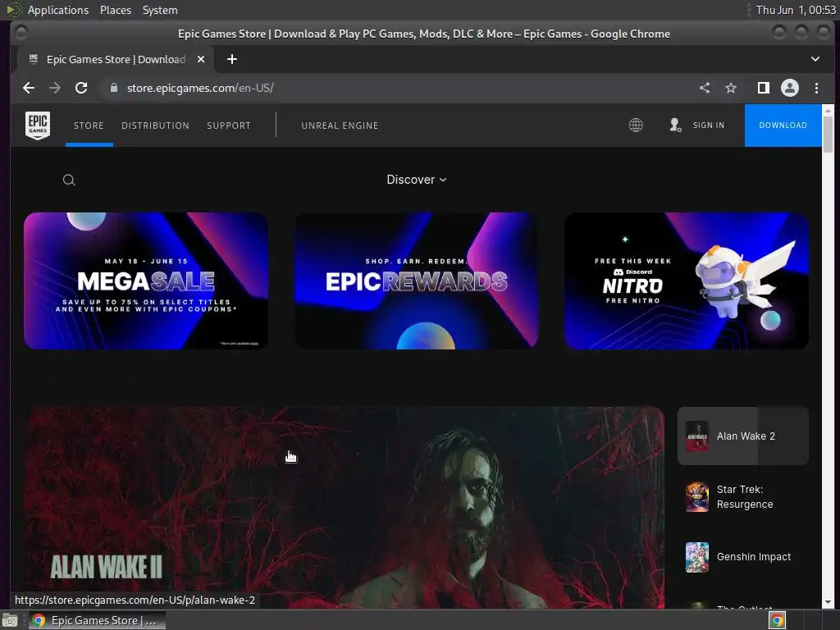Select Star Trek: Resurgence in the list

point(743,496)
